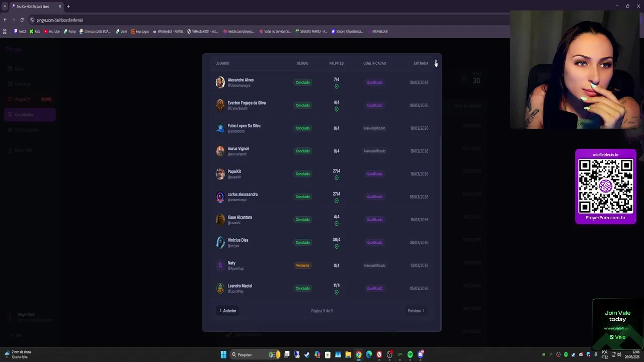The width and height of the screenshot is (644, 362).
Task: Open YouTube bookmark
Action: [52, 31]
